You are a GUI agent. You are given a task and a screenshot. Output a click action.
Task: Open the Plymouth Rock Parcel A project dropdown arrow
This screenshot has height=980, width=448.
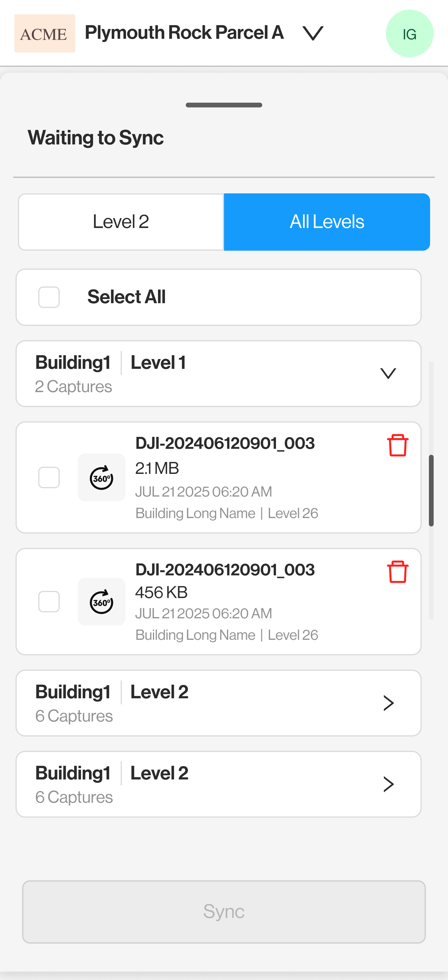point(313,33)
